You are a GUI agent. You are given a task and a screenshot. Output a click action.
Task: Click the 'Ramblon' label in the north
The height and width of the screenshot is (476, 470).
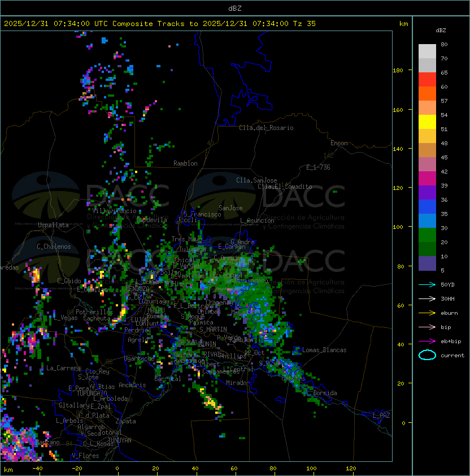point(185,163)
